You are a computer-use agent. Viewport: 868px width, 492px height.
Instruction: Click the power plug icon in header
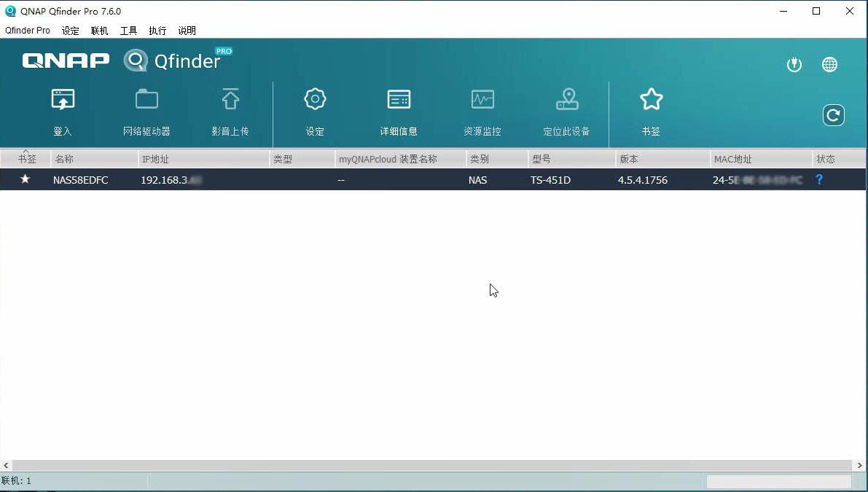coord(794,65)
